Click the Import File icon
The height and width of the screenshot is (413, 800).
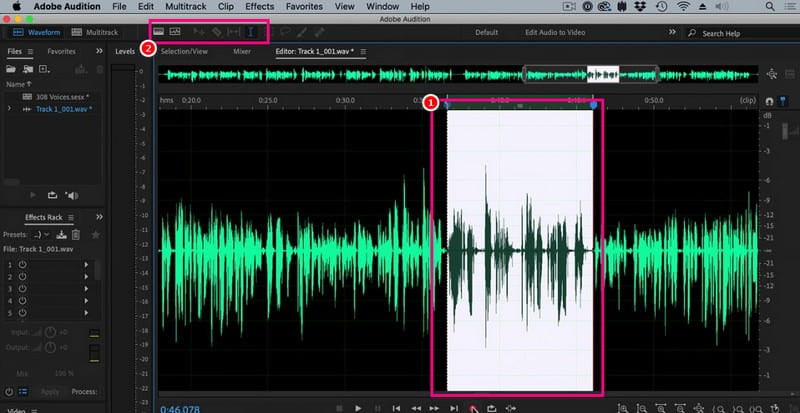pyautogui.click(x=28, y=69)
